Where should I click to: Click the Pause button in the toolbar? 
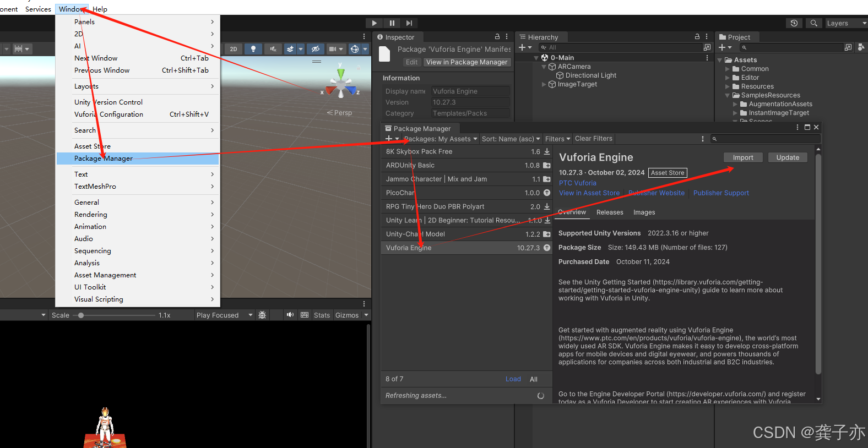point(392,23)
